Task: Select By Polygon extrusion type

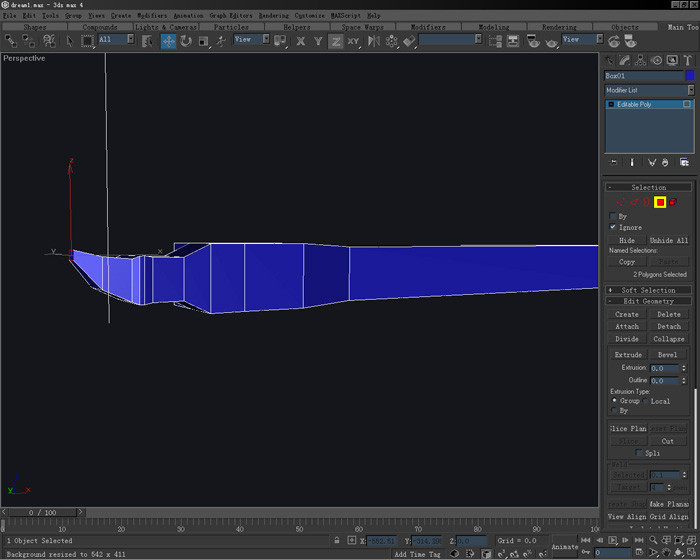Action: pyautogui.click(x=614, y=410)
